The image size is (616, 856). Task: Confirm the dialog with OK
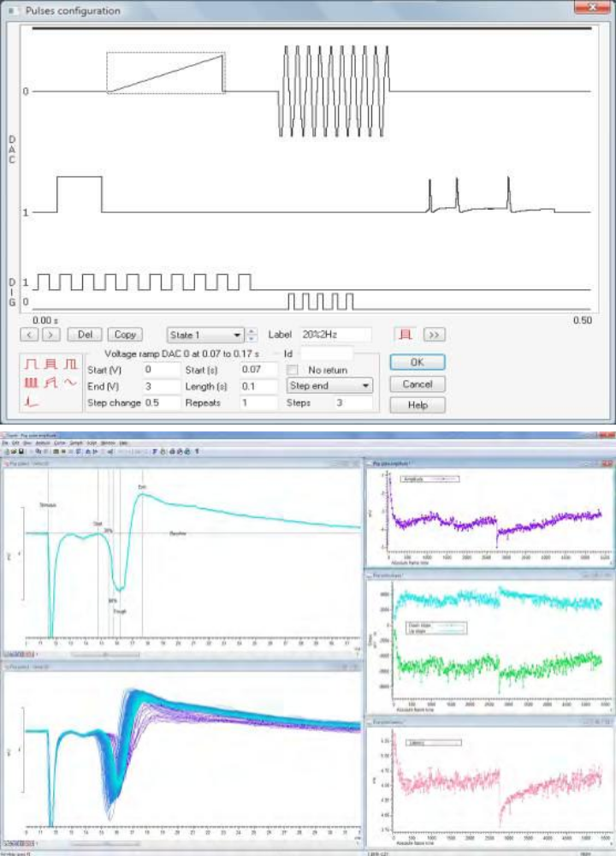(x=417, y=363)
